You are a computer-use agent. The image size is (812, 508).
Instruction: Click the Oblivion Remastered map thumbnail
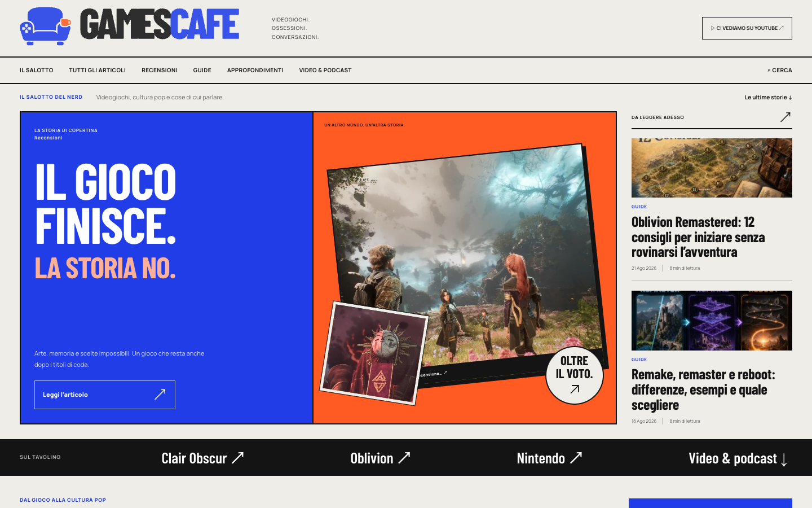(712, 168)
